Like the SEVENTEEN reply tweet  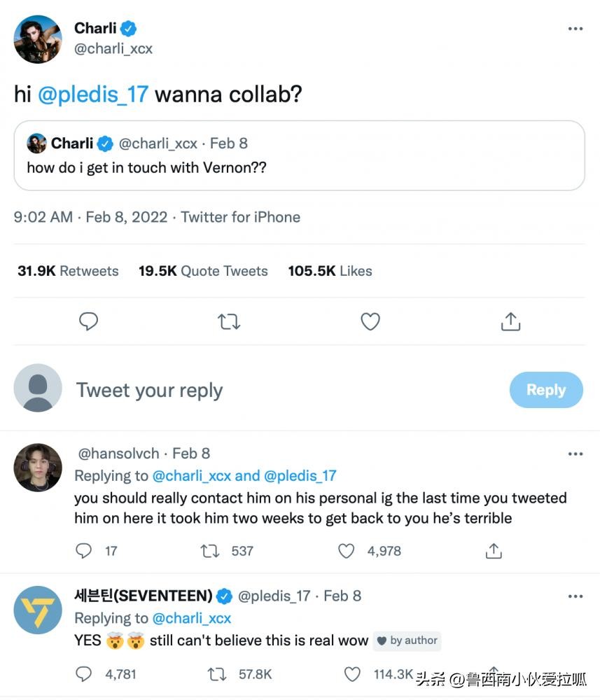[x=354, y=674]
